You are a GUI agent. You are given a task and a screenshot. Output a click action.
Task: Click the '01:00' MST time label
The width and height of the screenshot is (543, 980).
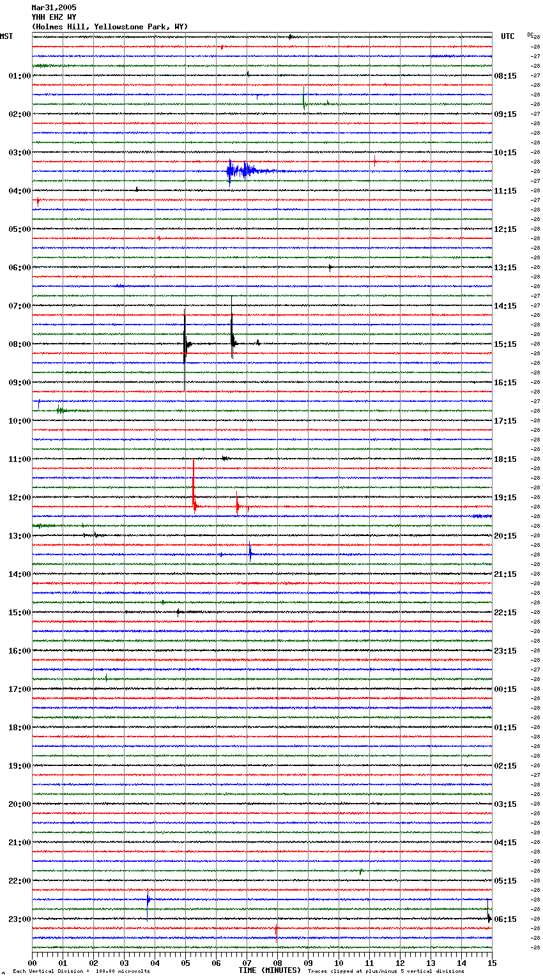pyautogui.click(x=20, y=76)
